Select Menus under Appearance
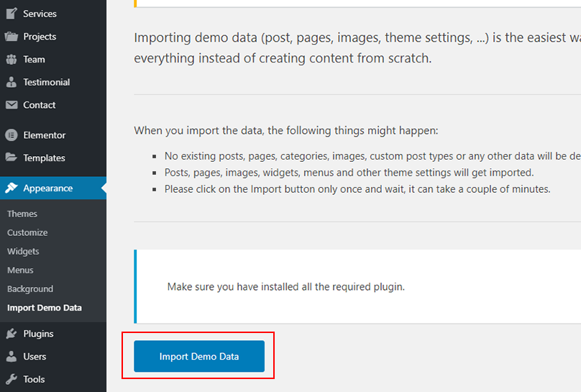The width and height of the screenshot is (581, 392). tap(20, 270)
